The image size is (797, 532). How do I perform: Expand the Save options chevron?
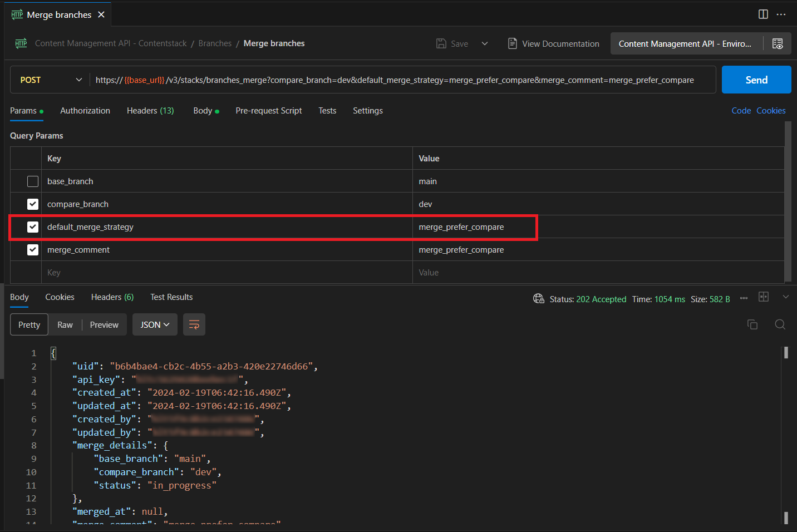click(485, 43)
